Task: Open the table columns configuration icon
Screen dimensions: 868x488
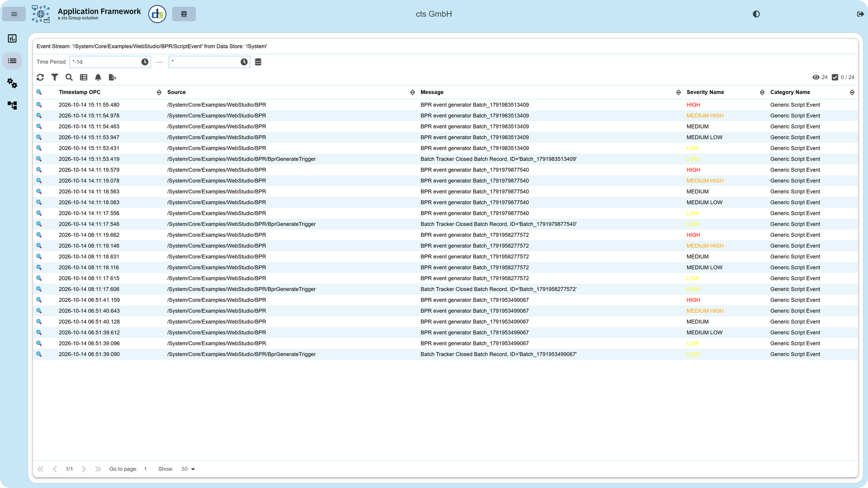Action: tap(84, 77)
